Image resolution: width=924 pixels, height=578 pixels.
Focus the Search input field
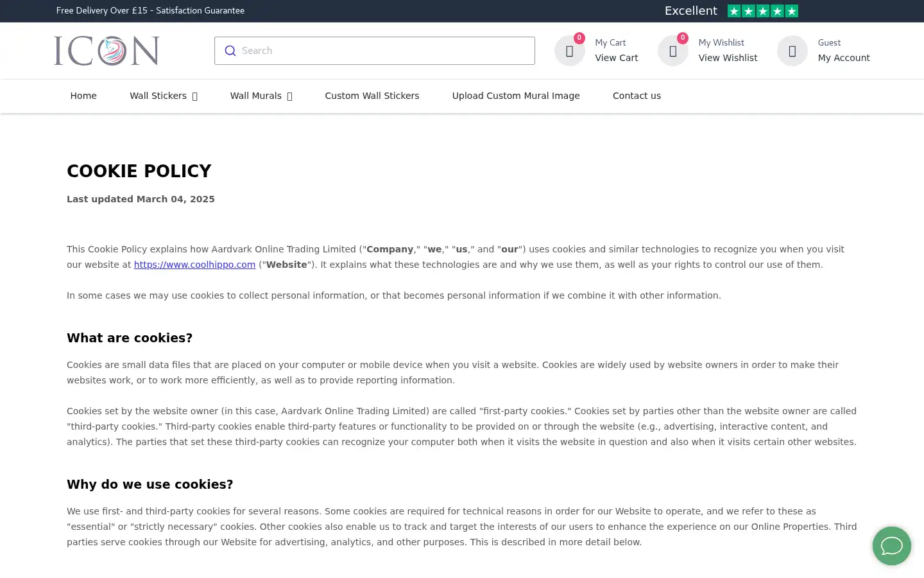click(375, 51)
